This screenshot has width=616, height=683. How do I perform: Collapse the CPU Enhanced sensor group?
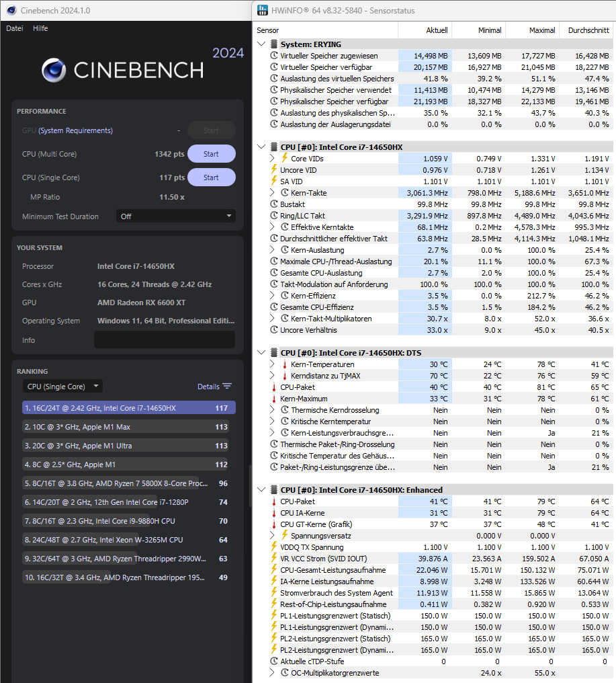coord(261,489)
